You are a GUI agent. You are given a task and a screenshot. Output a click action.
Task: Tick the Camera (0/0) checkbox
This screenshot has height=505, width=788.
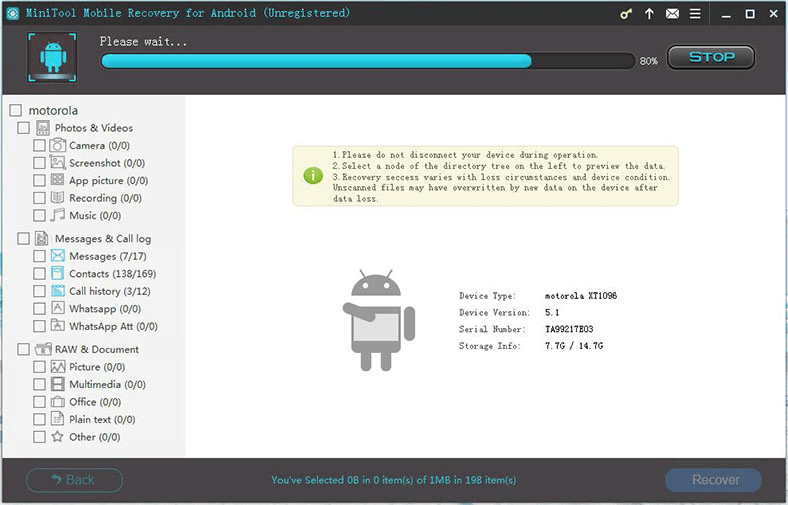39,145
